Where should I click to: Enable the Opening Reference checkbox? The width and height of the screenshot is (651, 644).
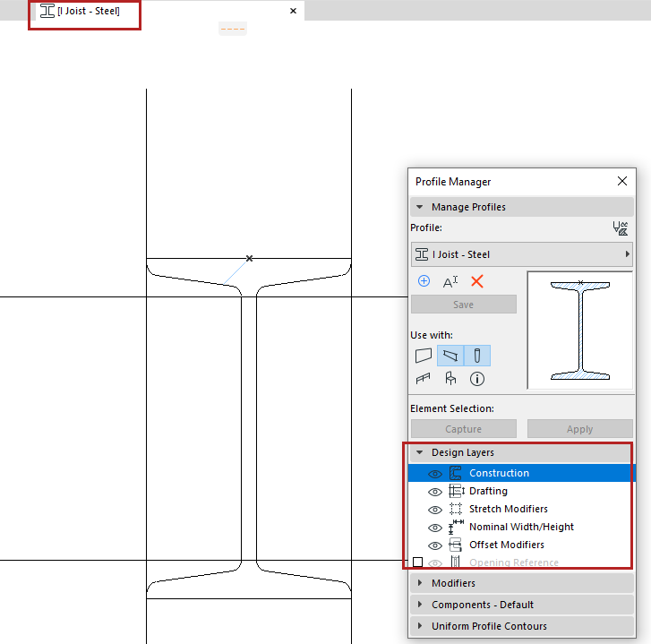pyautogui.click(x=417, y=562)
